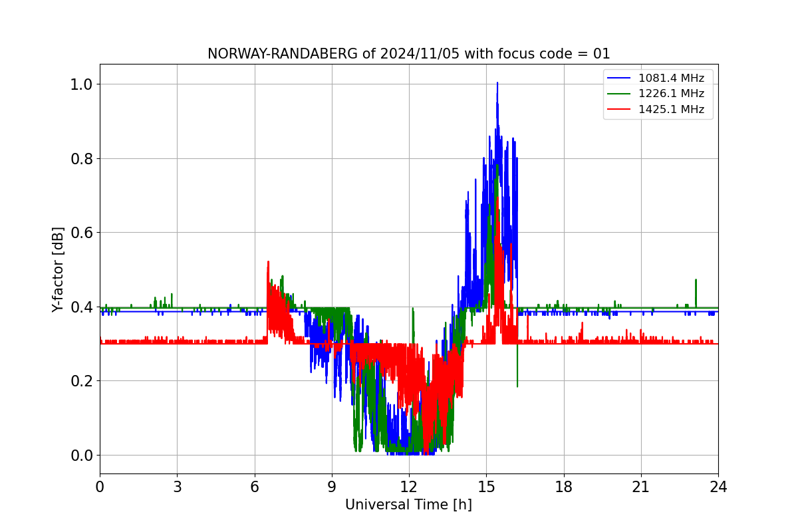This screenshot has height=532, width=798.
Task: Click the x-axis tick label 21
Action: click(x=641, y=487)
